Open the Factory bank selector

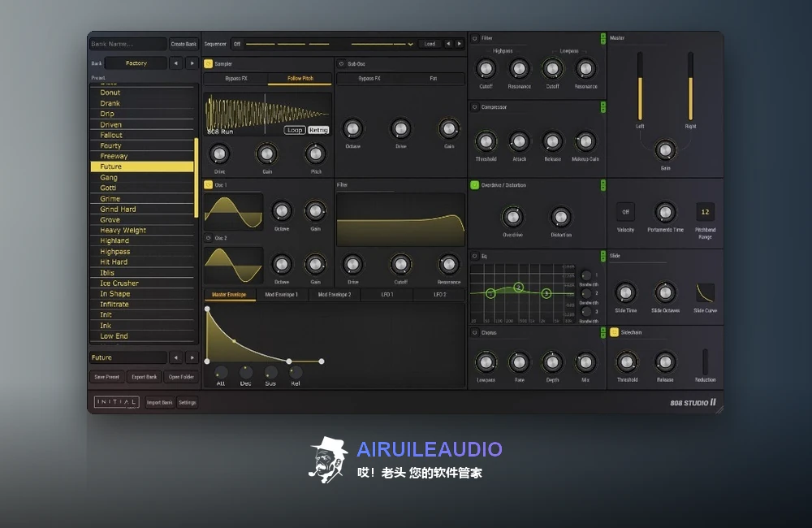(136, 63)
